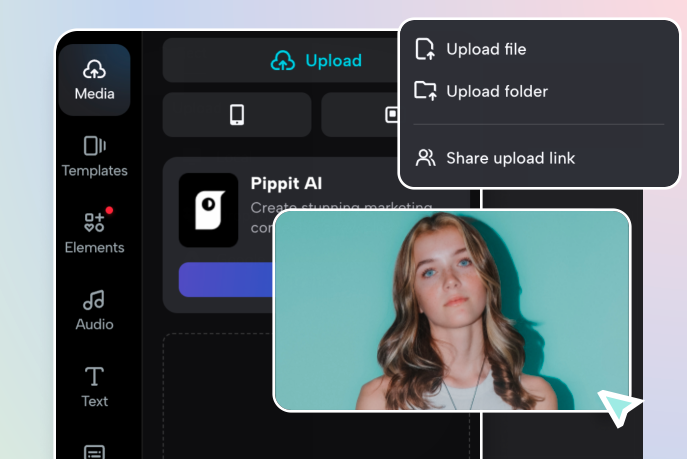Open the Elements sidebar tab
Screen dimensions: 687x459
click(x=94, y=231)
